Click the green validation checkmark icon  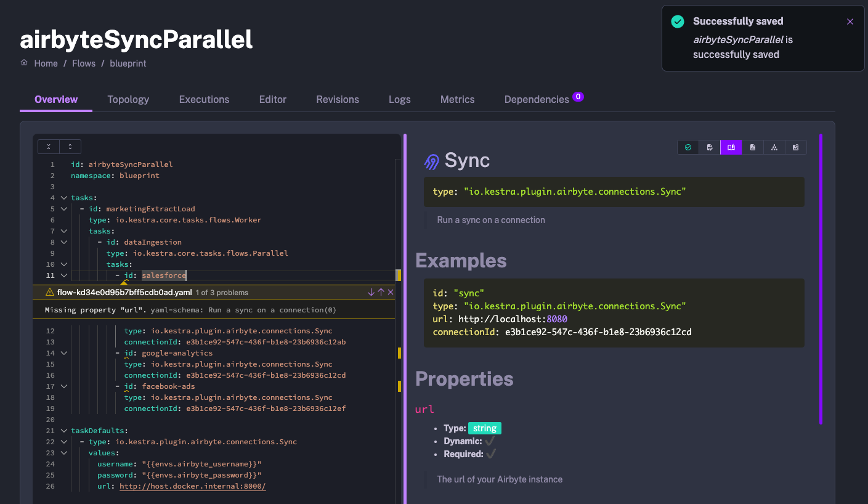(x=688, y=147)
